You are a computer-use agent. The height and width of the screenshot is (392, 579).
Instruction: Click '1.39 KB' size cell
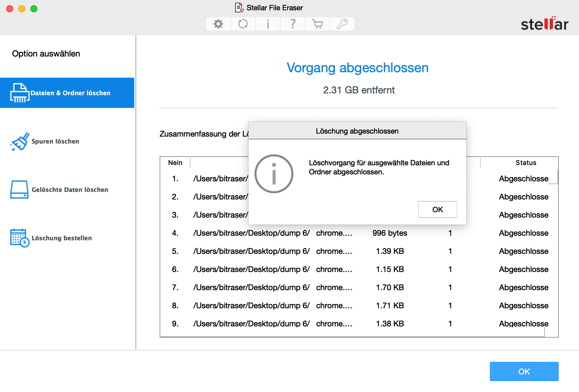click(x=390, y=251)
